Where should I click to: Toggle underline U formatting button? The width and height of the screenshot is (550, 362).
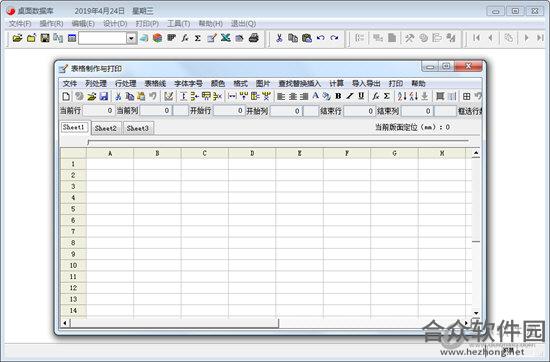361,96
